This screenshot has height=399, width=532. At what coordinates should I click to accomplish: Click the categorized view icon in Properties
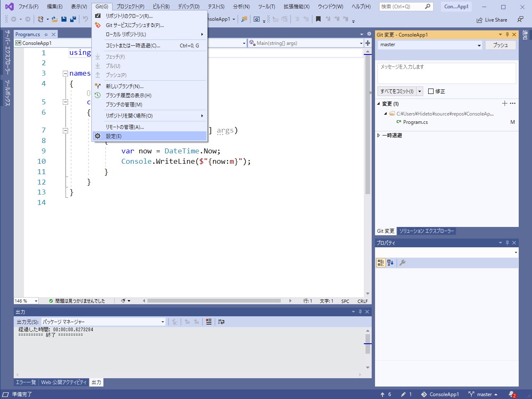click(381, 263)
